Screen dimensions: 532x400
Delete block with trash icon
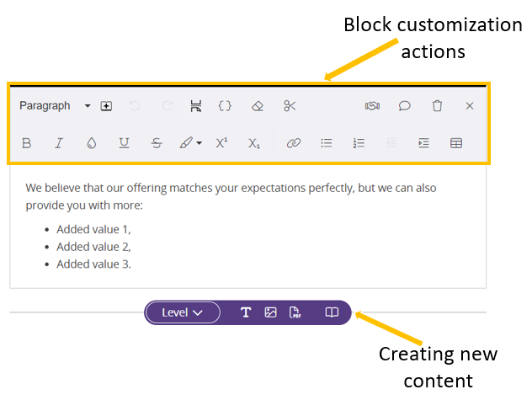pos(437,106)
